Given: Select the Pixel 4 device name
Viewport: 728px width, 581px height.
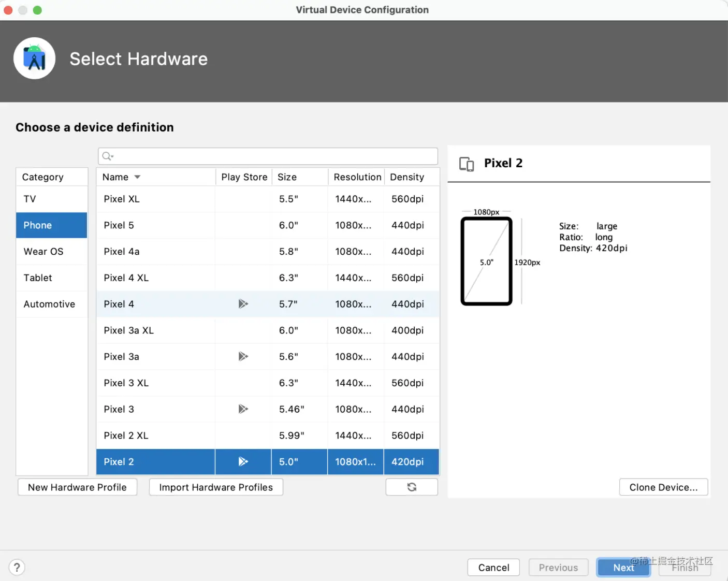Looking at the screenshot, I should (x=119, y=304).
